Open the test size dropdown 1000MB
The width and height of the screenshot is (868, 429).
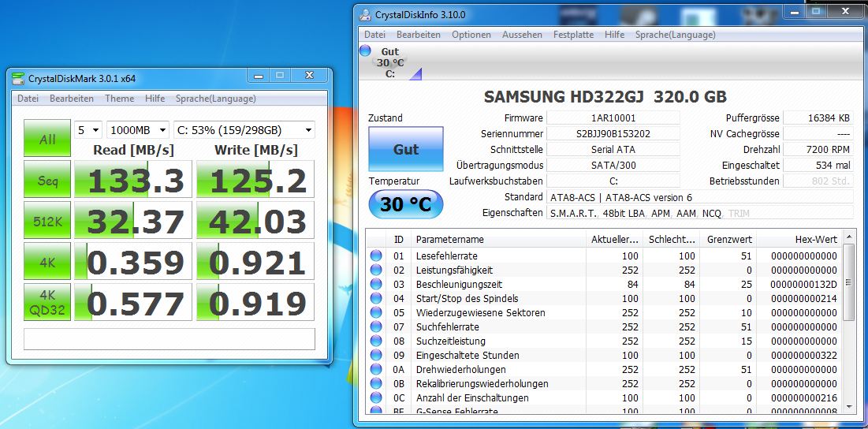click(x=138, y=130)
